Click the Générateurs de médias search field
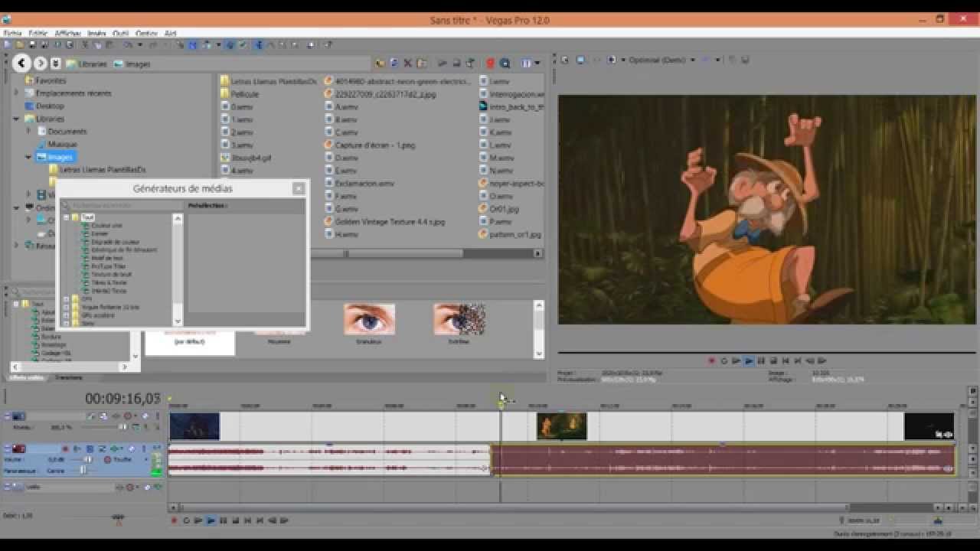 [121, 205]
